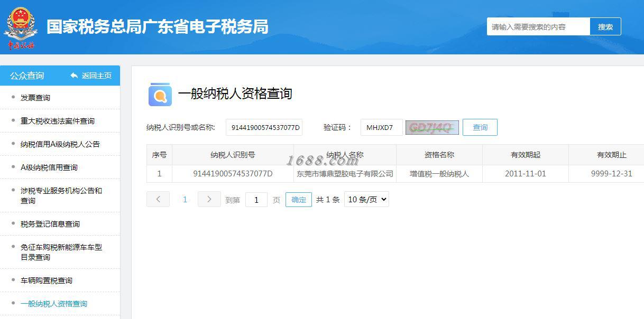Screen dimensions: 644x319
Task: Go to previous page arrow
Action: pos(158,199)
